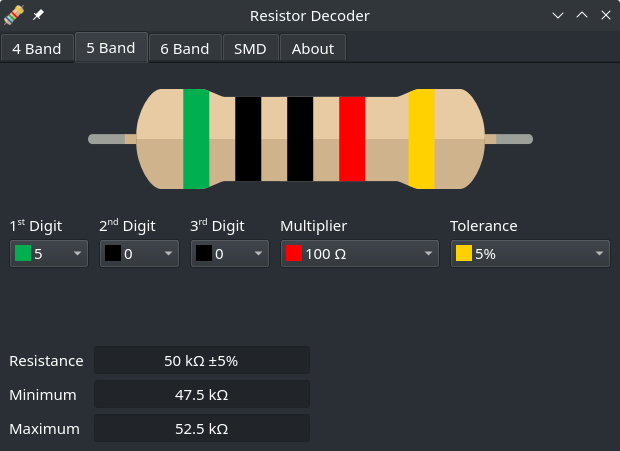Click the Resistance value field

(x=201, y=360)
